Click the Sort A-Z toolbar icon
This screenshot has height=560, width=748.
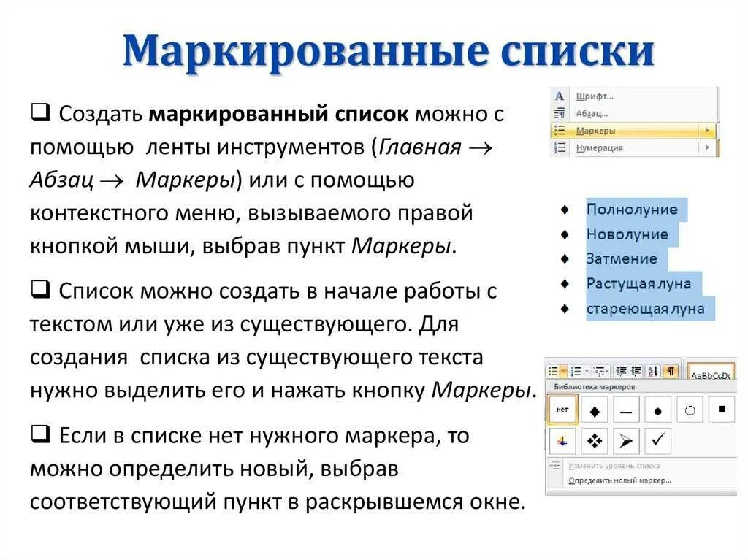tap(652, 371)
